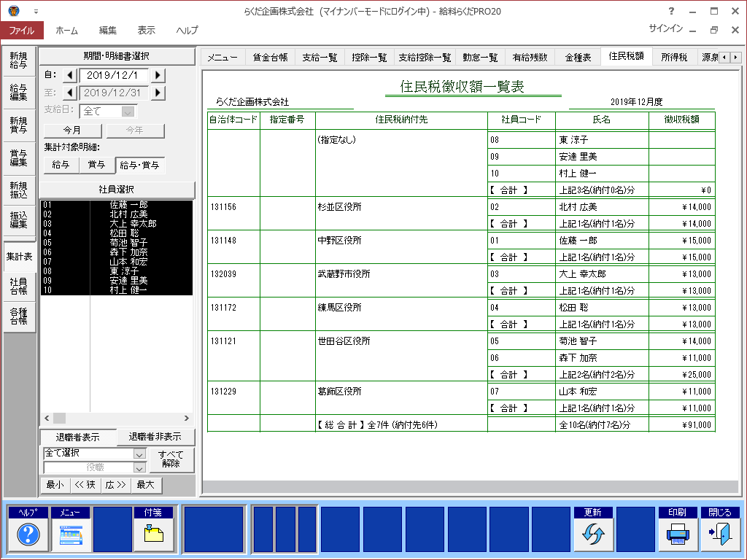Select employee 07 山本 和宏 in list
The image size is (747, 560).
click(117, 262)
